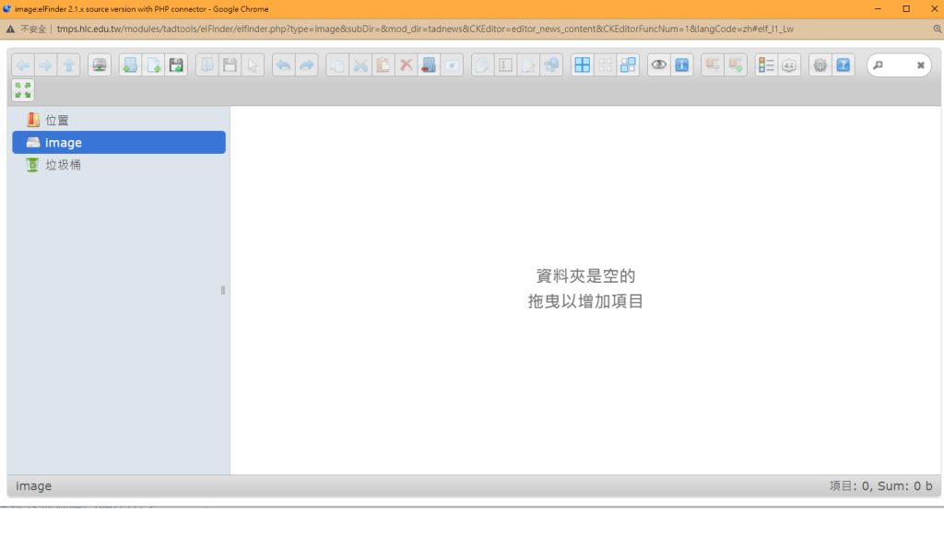
Task: Click the resize image toolbar icon
Action: click(x=551, y=65)
